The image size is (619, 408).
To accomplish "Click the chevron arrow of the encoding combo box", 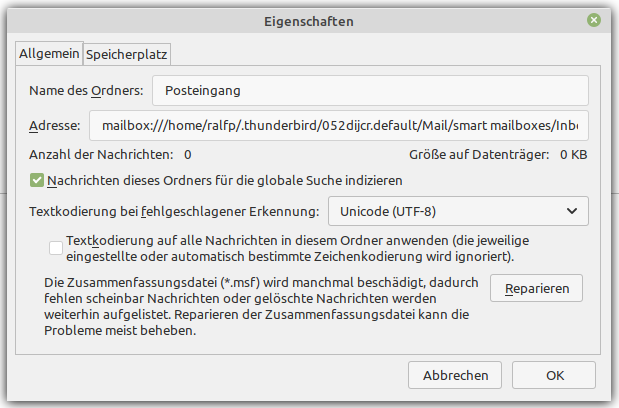I will point(571,211).
